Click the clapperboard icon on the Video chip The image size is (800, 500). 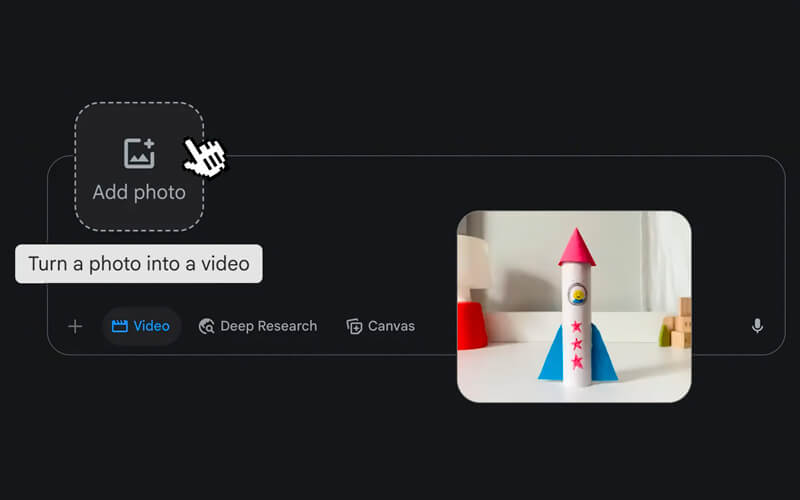point(120,326)
